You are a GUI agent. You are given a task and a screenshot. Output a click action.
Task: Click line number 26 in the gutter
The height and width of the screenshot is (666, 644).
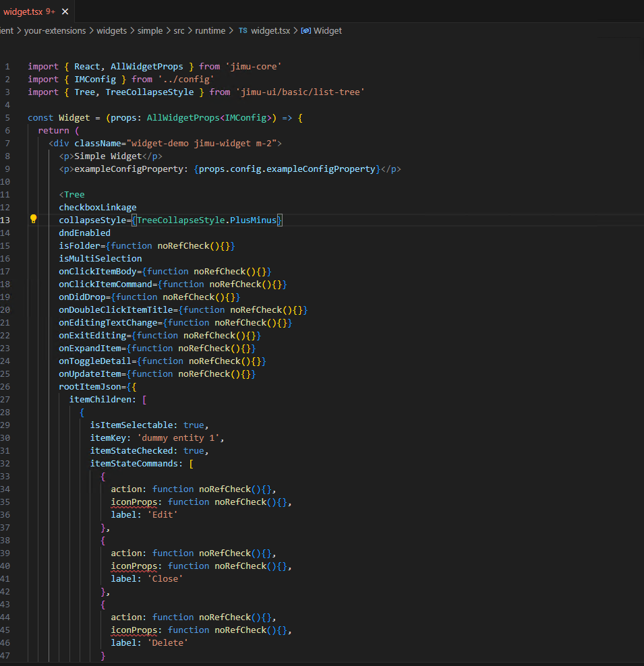point(6,387)
